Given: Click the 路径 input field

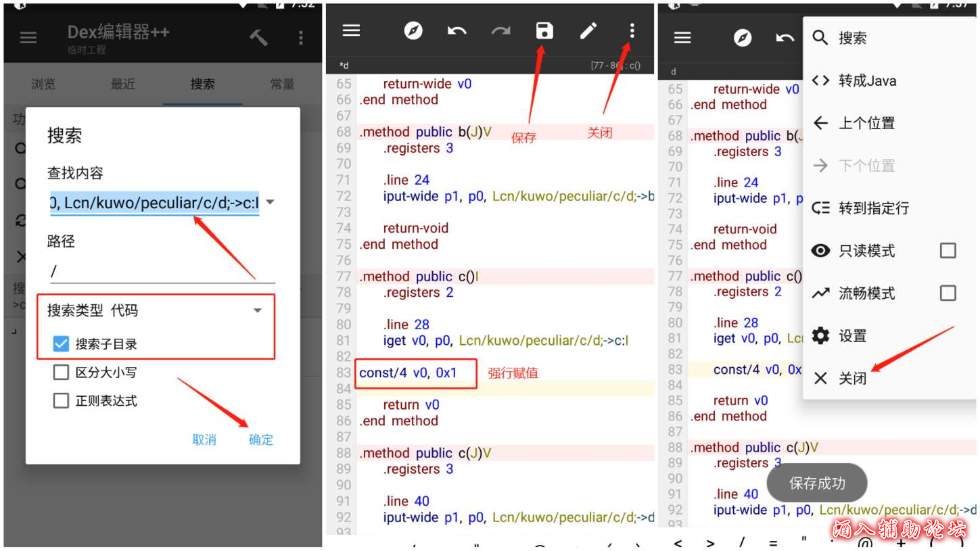Looking at the screenshot, I should [162, 271].
